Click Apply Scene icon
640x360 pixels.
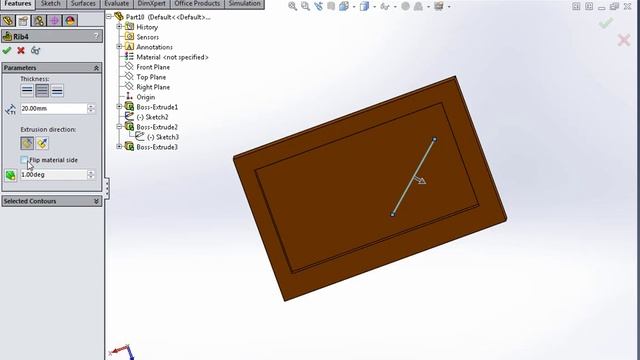point(418,6)
